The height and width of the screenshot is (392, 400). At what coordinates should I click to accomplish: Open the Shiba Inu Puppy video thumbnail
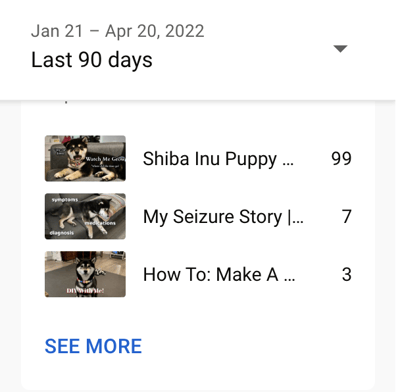85,158
